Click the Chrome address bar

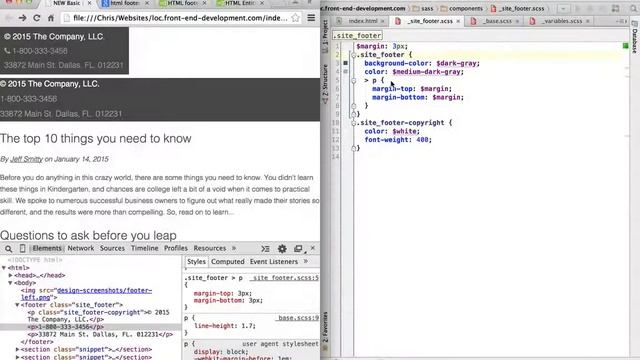pos(180,18)
